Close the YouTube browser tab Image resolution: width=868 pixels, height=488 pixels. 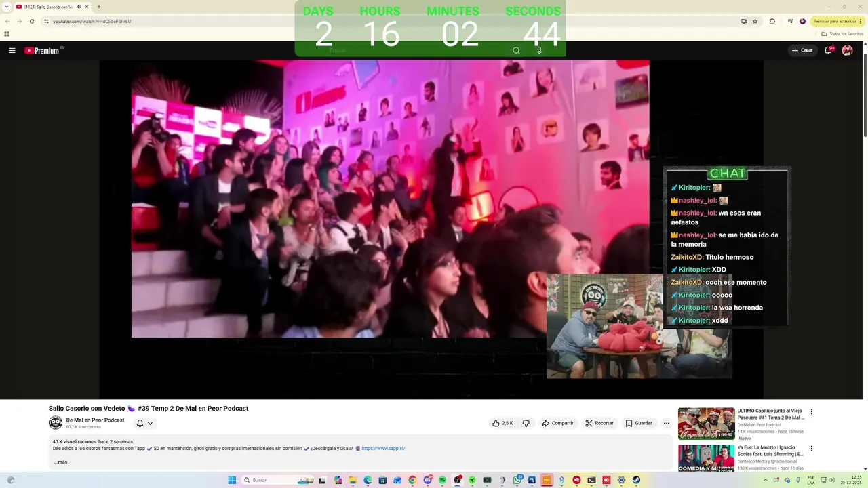tap(87, 7)
